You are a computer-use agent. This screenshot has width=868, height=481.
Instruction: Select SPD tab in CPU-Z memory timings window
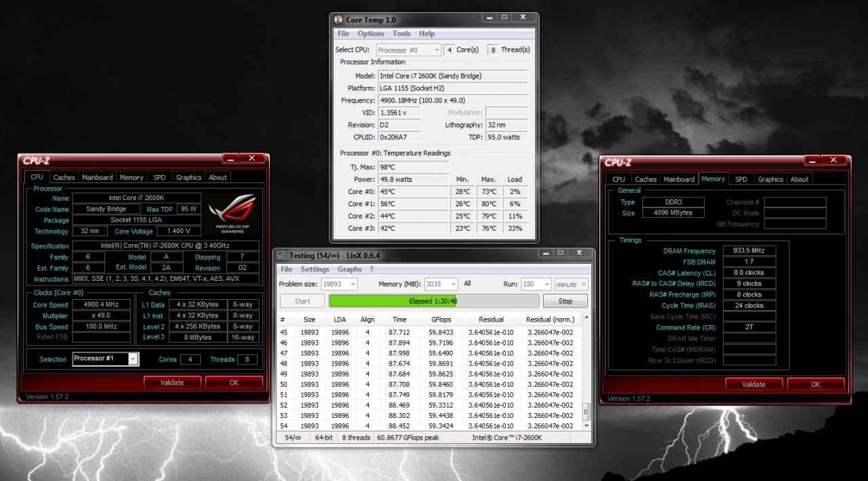(x=741, y=180)
